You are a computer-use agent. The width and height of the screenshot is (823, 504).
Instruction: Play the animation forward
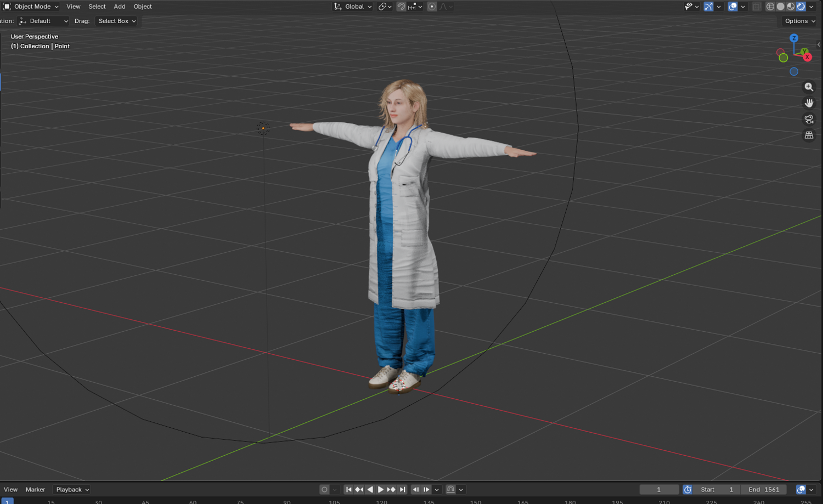(380, 490)
